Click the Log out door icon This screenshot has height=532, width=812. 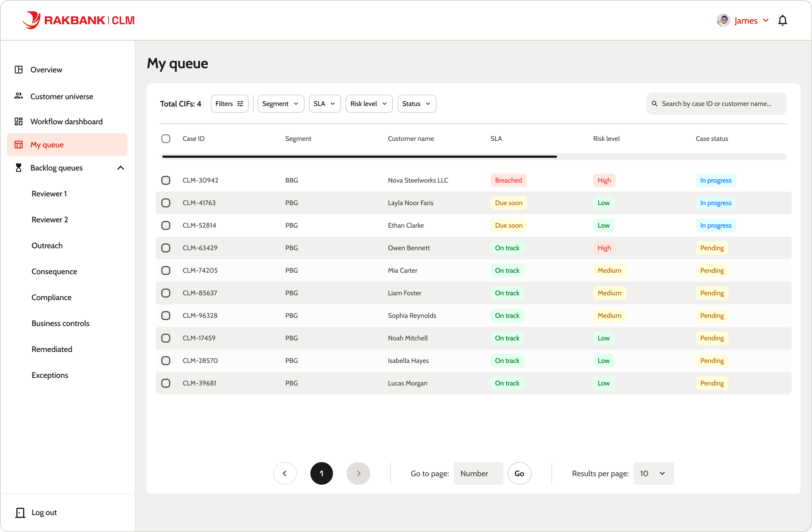(20, 513)
